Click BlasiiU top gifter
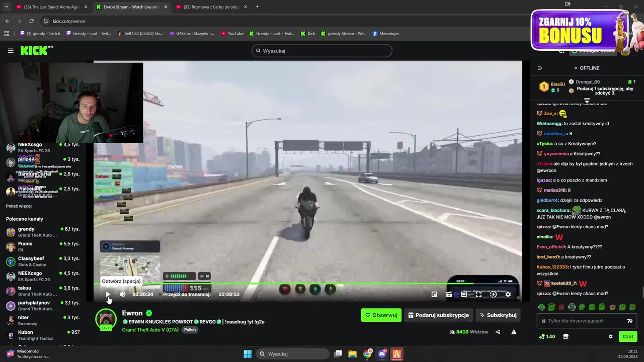 coord(552,87)
